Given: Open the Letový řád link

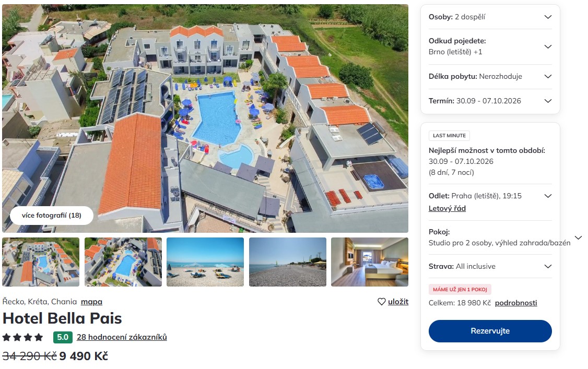Looking at the screenshot, I should pos(447,209).
